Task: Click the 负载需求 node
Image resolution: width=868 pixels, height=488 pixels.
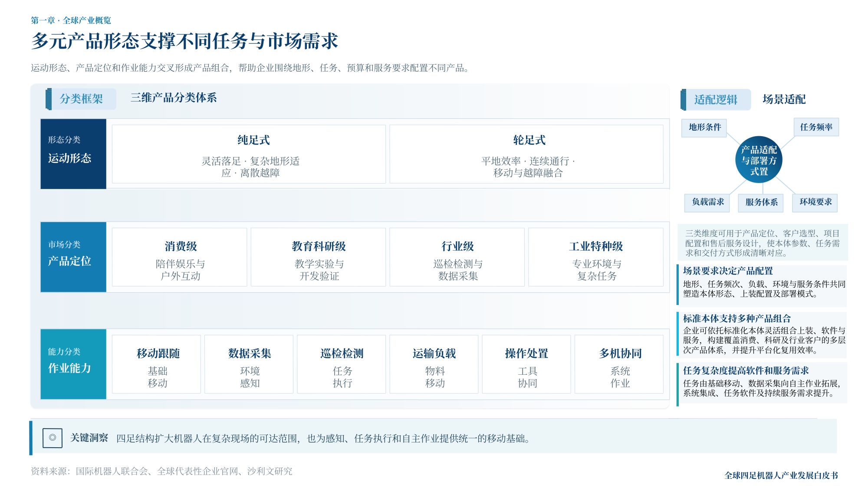Action: [x=707, y=202]
